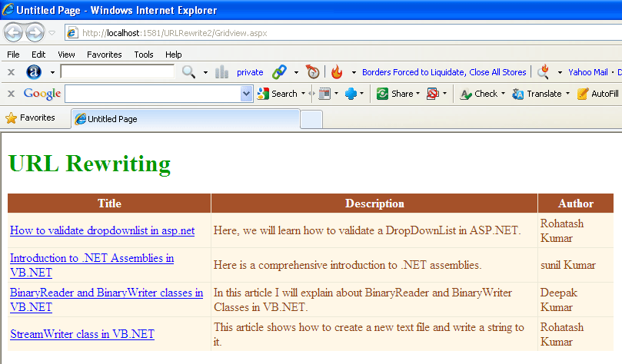
Task: Click the magnifier search icon
Action: pyautogui.click(x=188, y=72)
